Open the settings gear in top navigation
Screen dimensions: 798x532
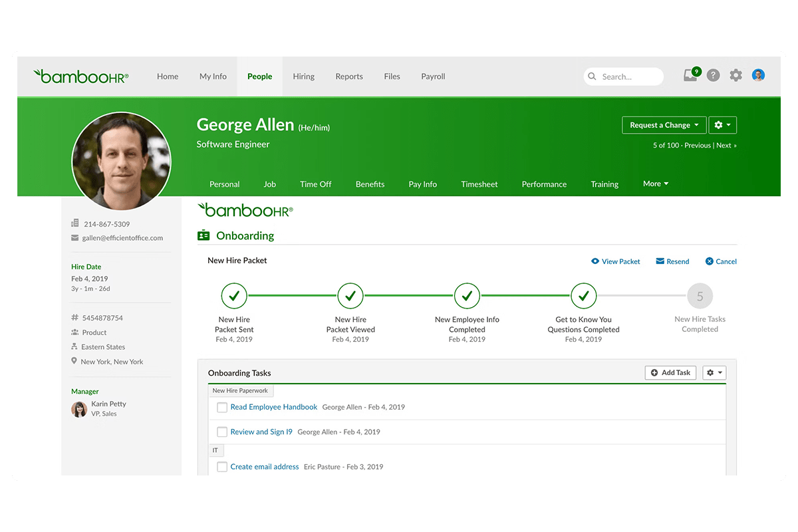[735, 76]
